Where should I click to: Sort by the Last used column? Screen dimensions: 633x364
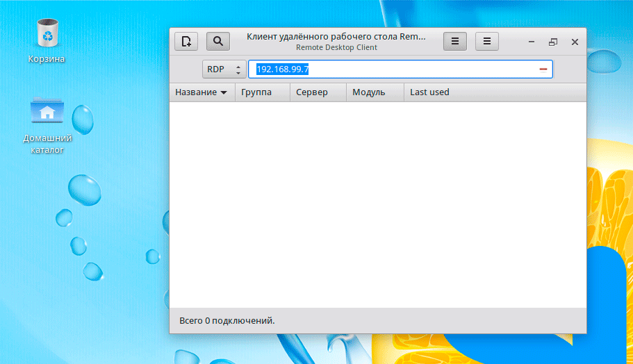(x=429, y=92)
